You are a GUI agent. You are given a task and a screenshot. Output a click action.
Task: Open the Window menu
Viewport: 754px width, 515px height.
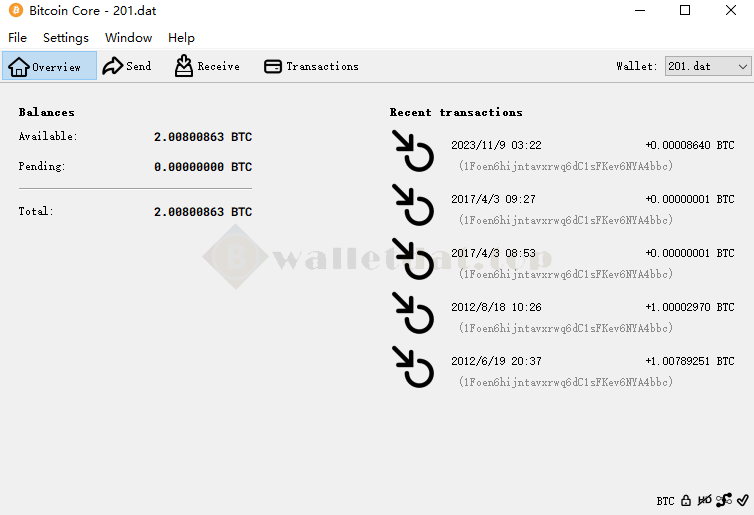point(128,38)
